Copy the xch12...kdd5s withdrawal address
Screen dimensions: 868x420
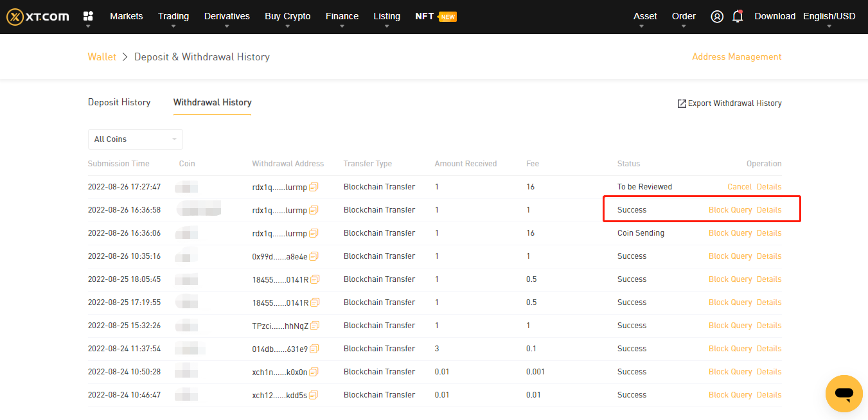tap(314, 395)
